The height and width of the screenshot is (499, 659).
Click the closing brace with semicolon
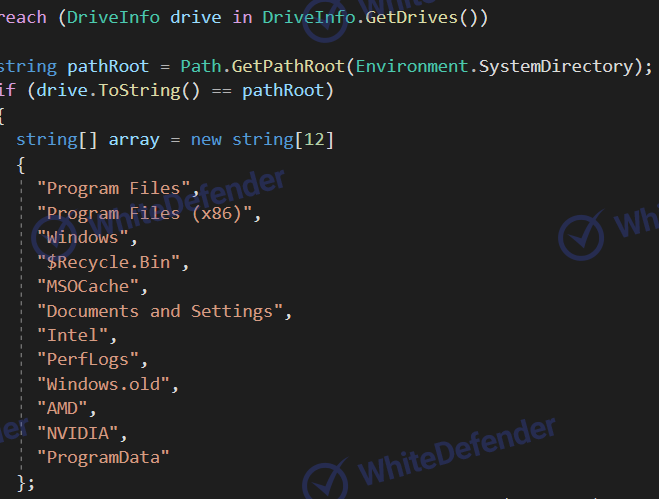click(x=26, y=483)
